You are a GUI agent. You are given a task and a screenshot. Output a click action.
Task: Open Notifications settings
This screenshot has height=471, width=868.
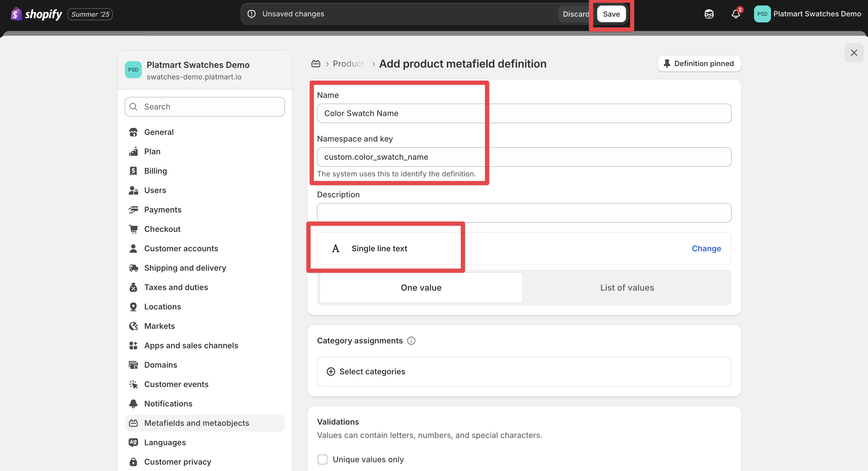pyautogui.click(x=205, y=404)
